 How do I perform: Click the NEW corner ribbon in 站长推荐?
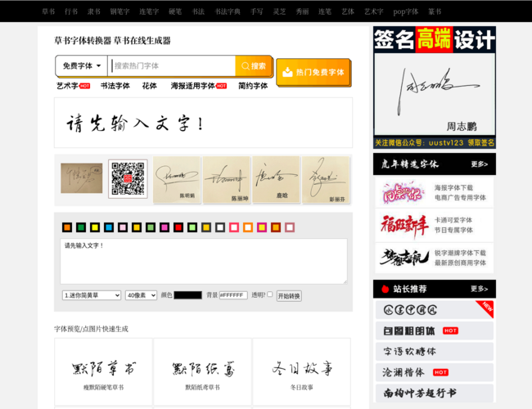486,308
